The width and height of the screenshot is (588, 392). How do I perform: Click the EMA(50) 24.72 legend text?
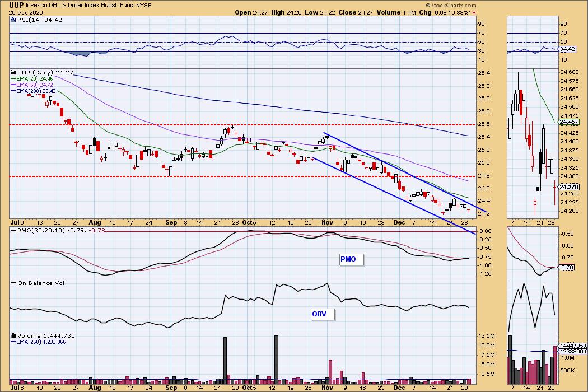coord(35,85)
